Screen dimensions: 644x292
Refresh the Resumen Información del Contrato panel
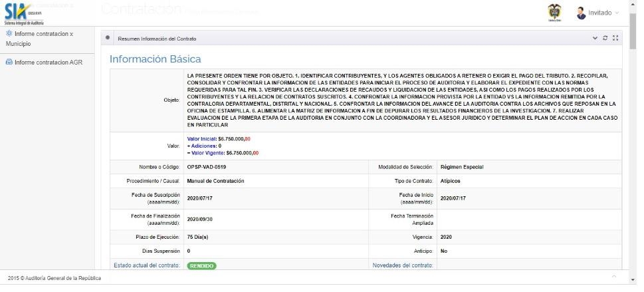click(605, 39)
